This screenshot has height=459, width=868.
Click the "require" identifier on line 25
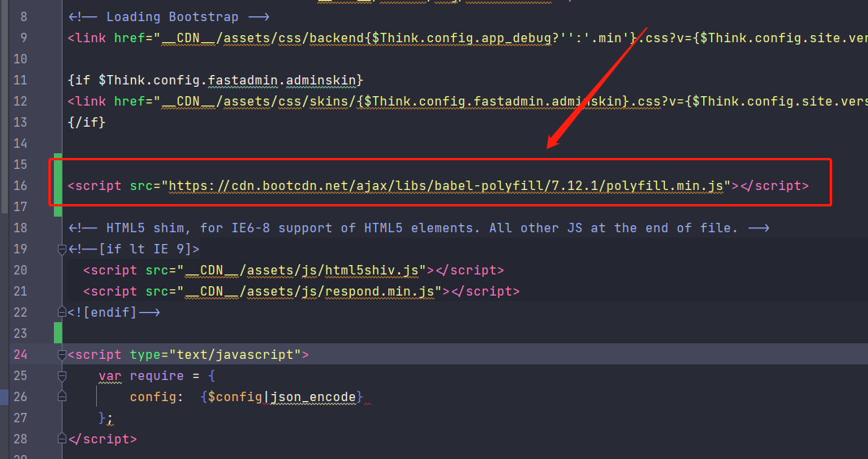[157, 376]
